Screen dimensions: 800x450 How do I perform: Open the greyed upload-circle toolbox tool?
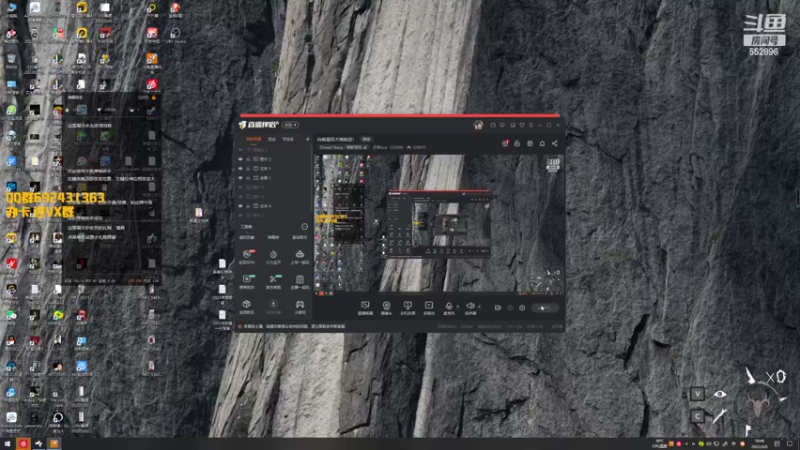[x=273, y=307]
